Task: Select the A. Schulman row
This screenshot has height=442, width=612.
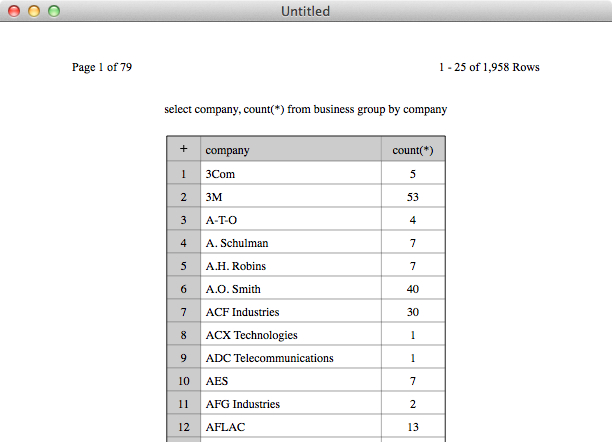Action: click(x=290, y=243)
